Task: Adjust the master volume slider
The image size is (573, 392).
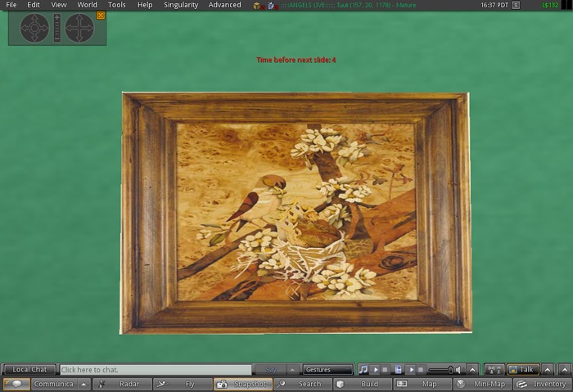Action: click(x=440, y=370)
